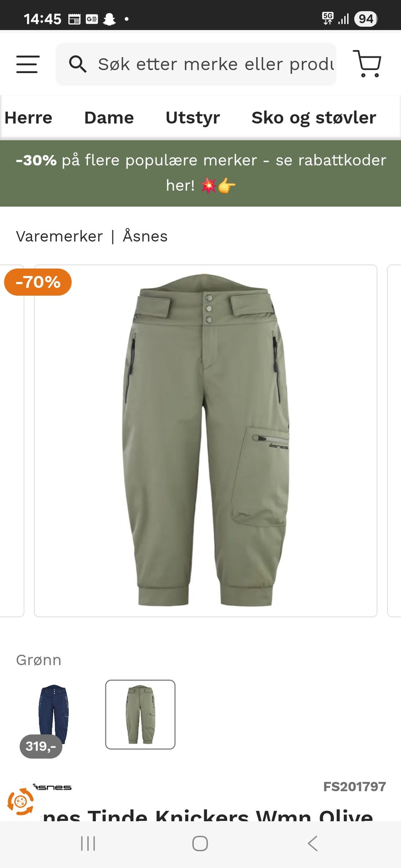Open the hamburger menu
The height and width of the screenshot is (868, 401).
tap(28, 64)
